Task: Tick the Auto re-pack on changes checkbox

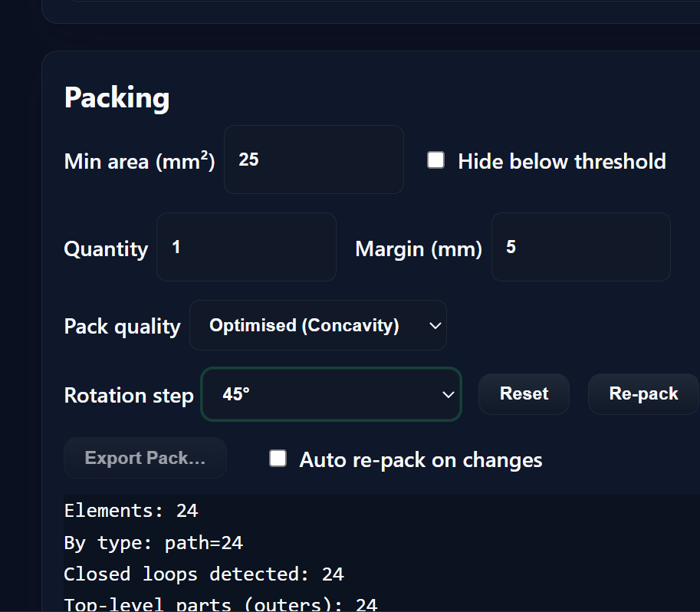Action: click(x=278, y=459)
